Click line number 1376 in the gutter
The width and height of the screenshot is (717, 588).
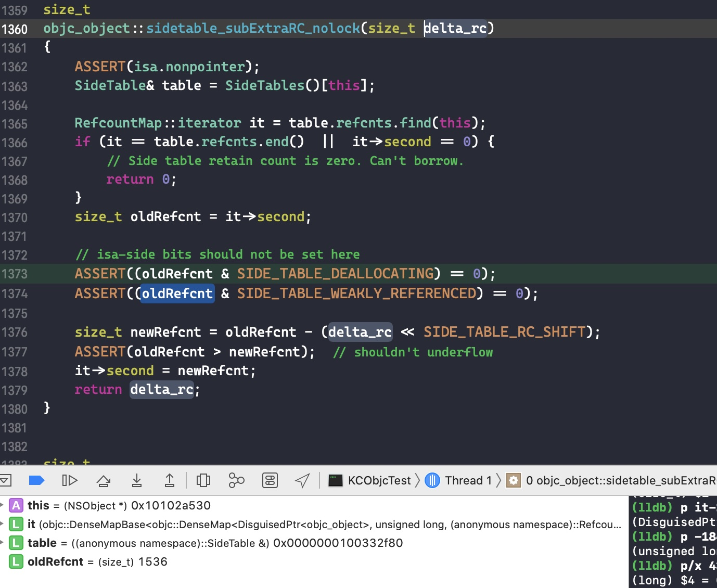[x=15, y=332]
